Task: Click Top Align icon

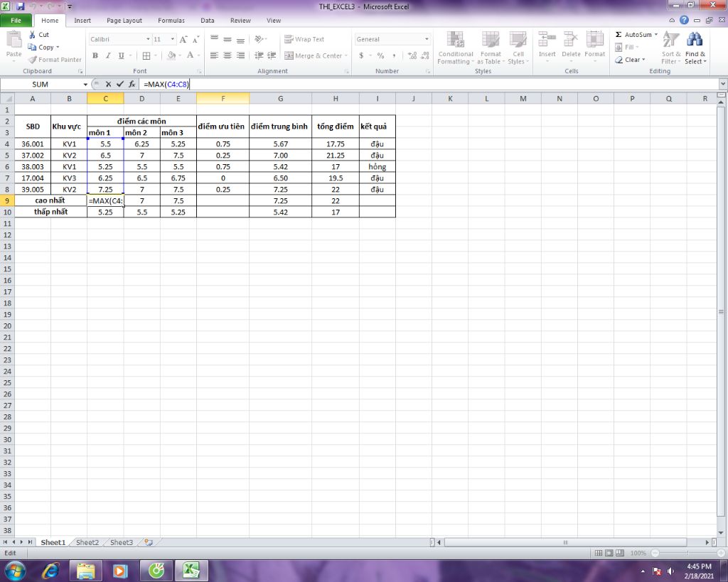Action: (214, 40)
